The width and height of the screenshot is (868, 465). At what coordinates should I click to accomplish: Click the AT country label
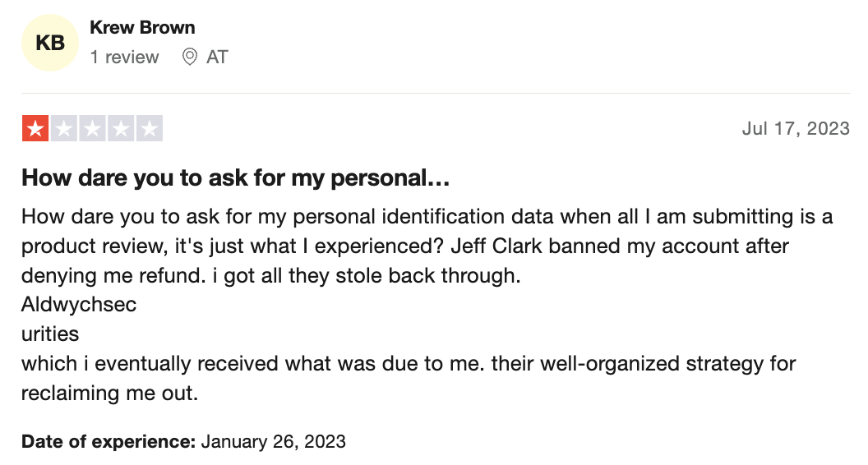(x=217, y=57)
